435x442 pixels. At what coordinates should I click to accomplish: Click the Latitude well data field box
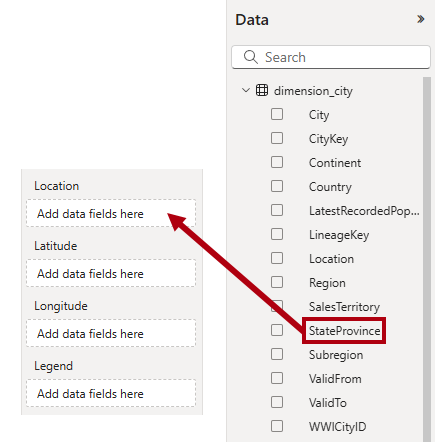click(x=111, y=273)
